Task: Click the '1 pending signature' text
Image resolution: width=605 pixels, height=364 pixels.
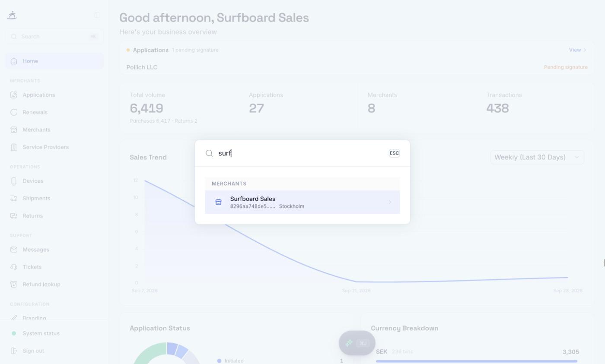Action: [x=195, y=50]
